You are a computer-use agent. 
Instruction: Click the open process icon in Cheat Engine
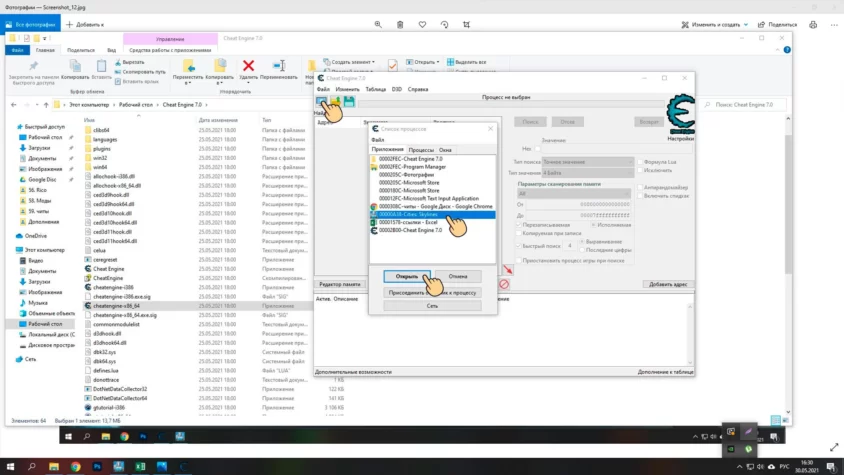[321, 101]
